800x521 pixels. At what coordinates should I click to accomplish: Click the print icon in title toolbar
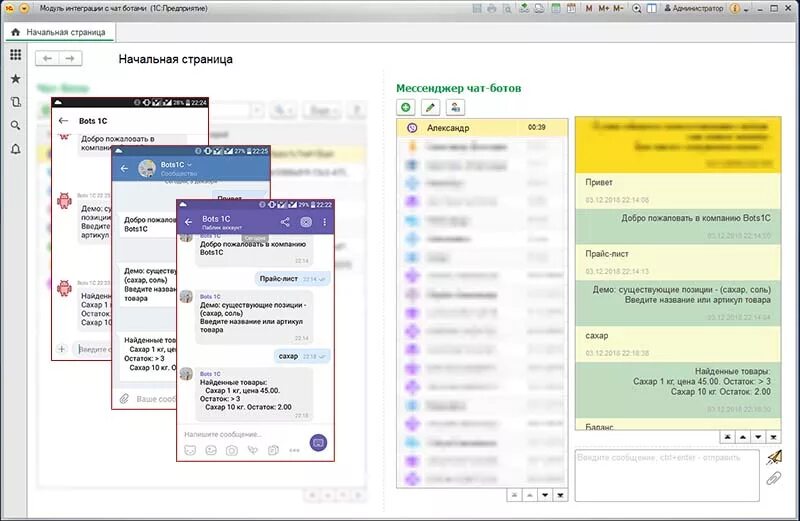[x=492, y=9]
